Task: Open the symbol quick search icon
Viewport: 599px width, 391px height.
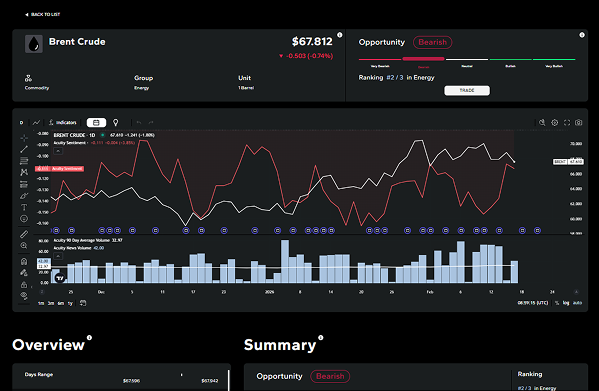Action: (542, 123)
